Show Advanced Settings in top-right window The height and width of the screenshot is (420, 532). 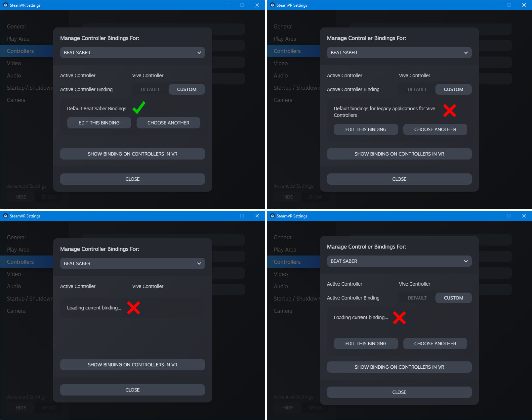click(315, 197)
